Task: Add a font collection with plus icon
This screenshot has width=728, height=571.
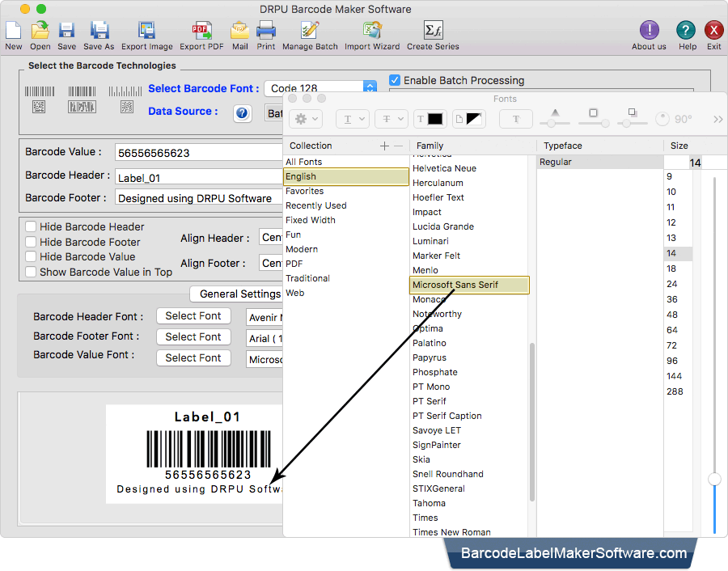Action: (384, 146)
